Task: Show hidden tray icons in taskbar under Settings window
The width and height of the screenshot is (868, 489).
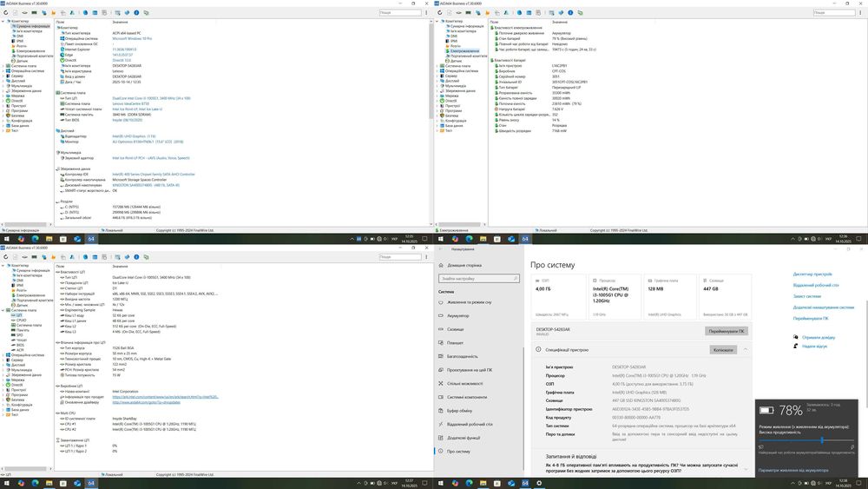Action: (792, 484)
